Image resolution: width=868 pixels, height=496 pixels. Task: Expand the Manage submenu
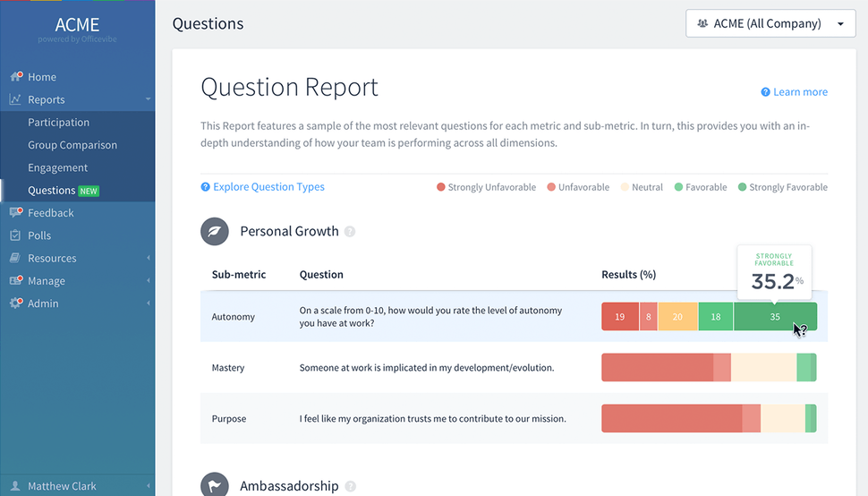(x=148, y=281)
